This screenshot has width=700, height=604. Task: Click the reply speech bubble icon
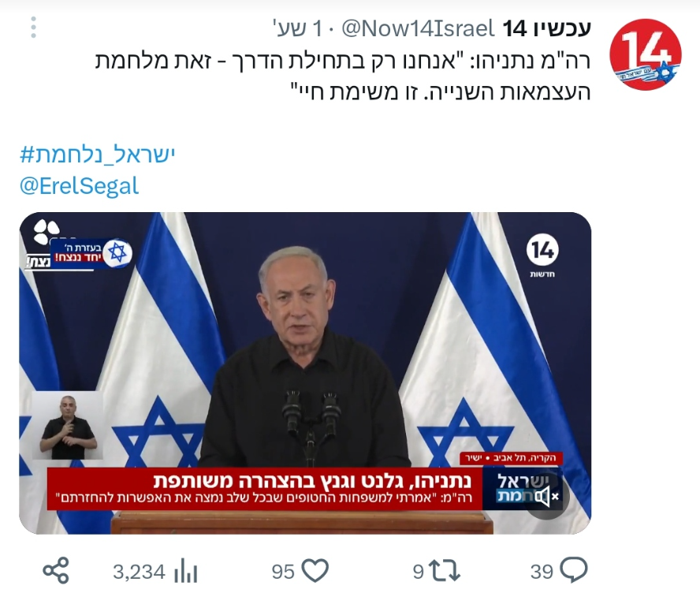coord(574,571)
